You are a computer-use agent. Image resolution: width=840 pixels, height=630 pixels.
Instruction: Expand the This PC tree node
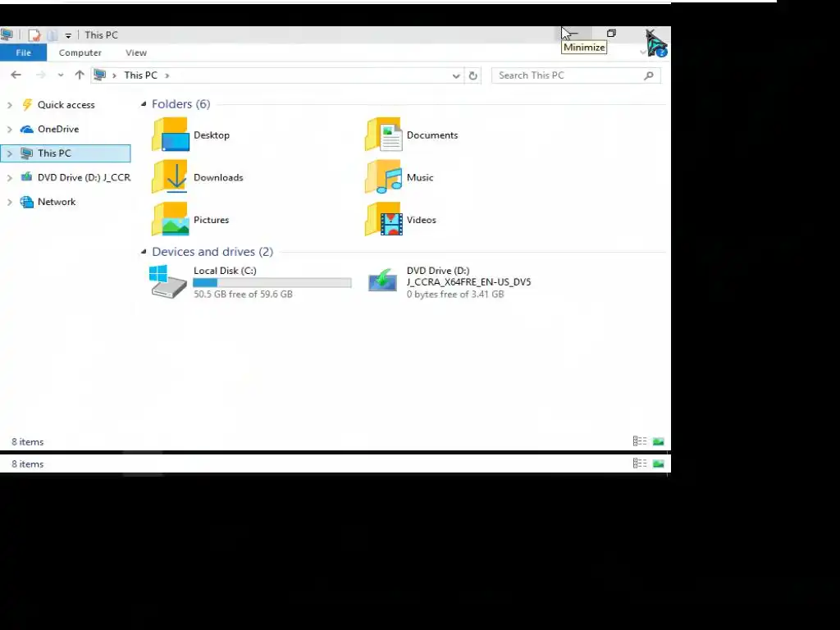[10, 153]
